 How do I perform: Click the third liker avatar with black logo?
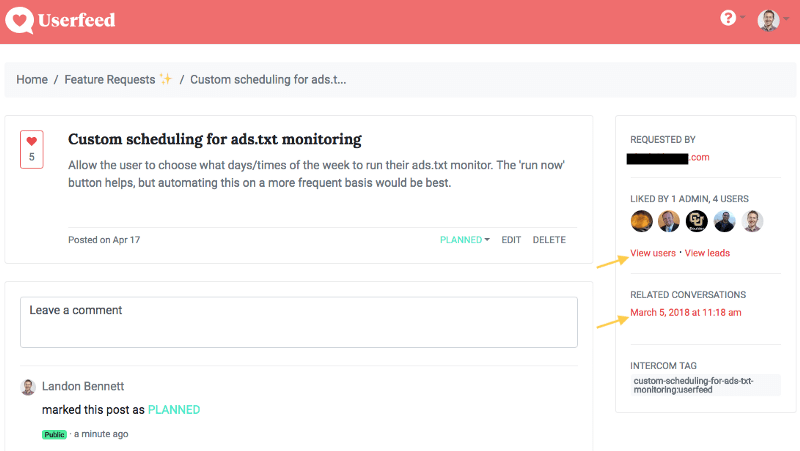(697, 221)
